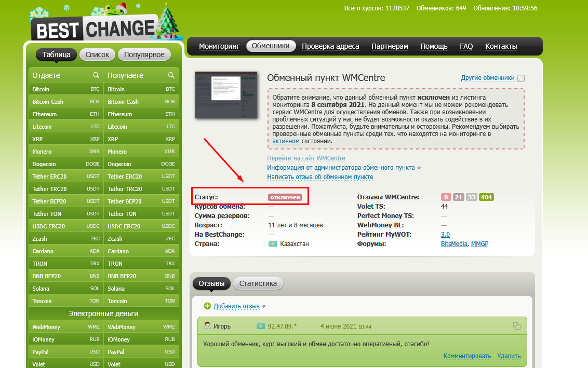This screenshot has height=368, width=588.
Task: Open Другие обменники list
Action: pyautogui.click(x=487, y=78)
